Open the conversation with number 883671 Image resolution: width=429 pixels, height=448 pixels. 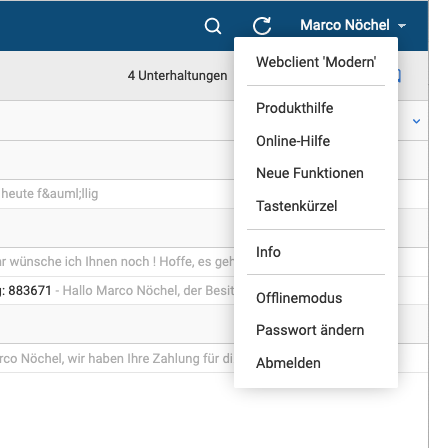tap(117, 291)
